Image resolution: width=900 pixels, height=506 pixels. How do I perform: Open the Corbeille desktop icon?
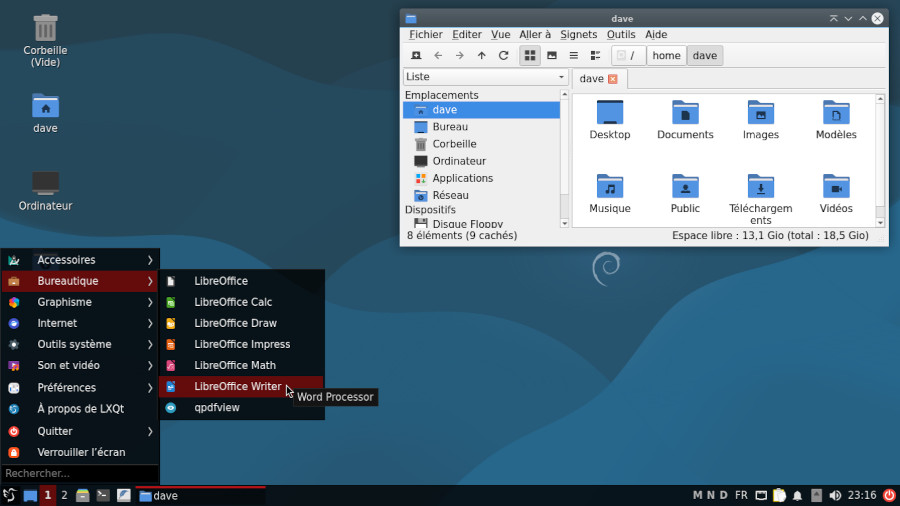point(45,41)
